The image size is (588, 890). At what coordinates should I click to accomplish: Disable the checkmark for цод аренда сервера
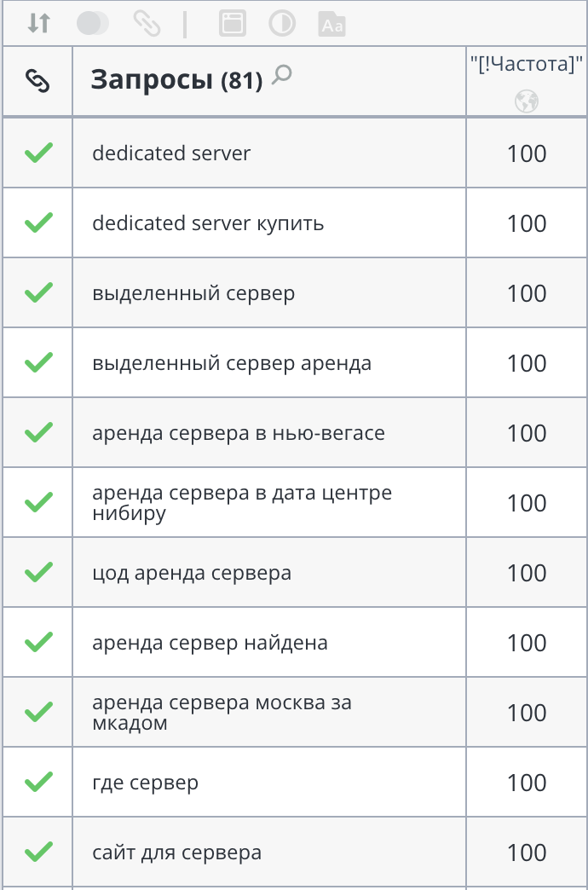tap(37, 572)
